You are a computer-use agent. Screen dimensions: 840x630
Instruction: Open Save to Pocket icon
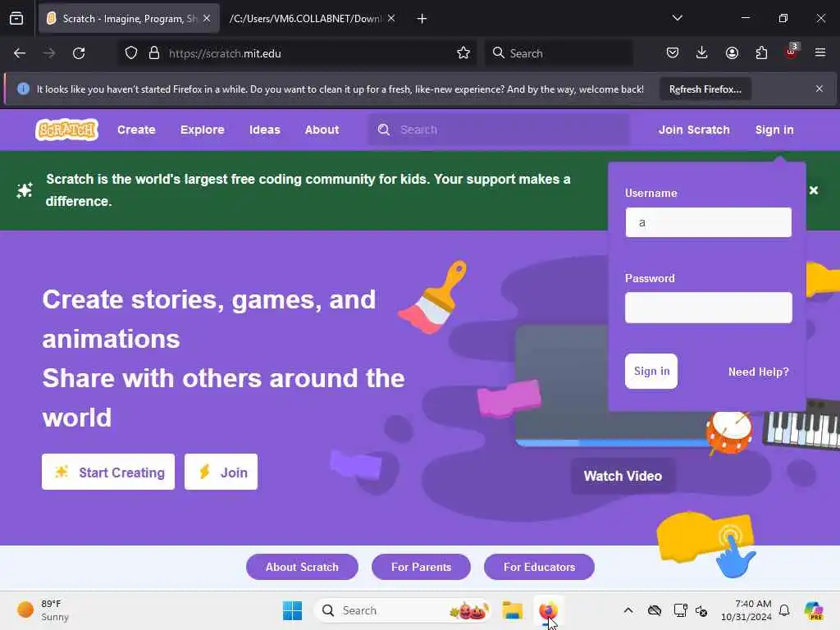point(673,52)
